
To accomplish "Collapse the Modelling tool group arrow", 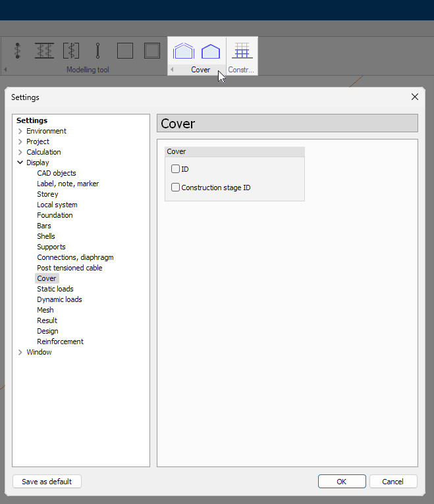I will point(5,70).
